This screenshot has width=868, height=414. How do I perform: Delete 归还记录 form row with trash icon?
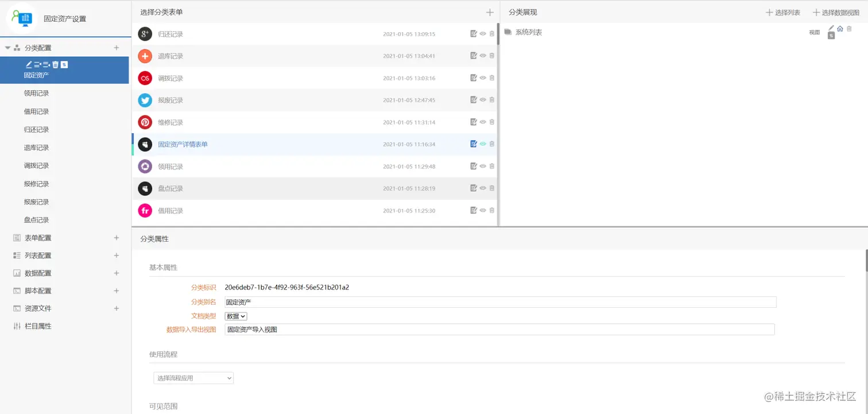(492, 34)
